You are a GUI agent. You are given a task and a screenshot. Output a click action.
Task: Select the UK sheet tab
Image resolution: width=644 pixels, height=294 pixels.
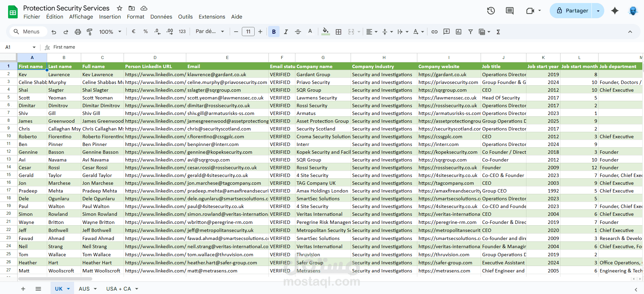tap(62, 289)
